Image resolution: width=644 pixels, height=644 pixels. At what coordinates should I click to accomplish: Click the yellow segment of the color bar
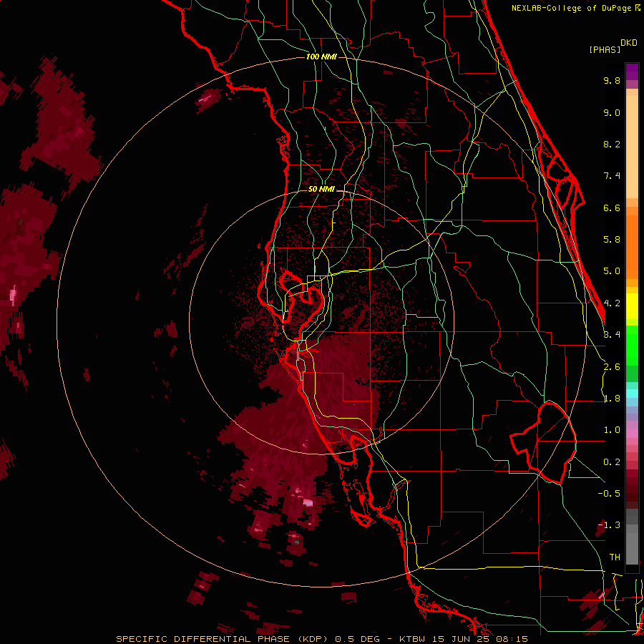632,306
